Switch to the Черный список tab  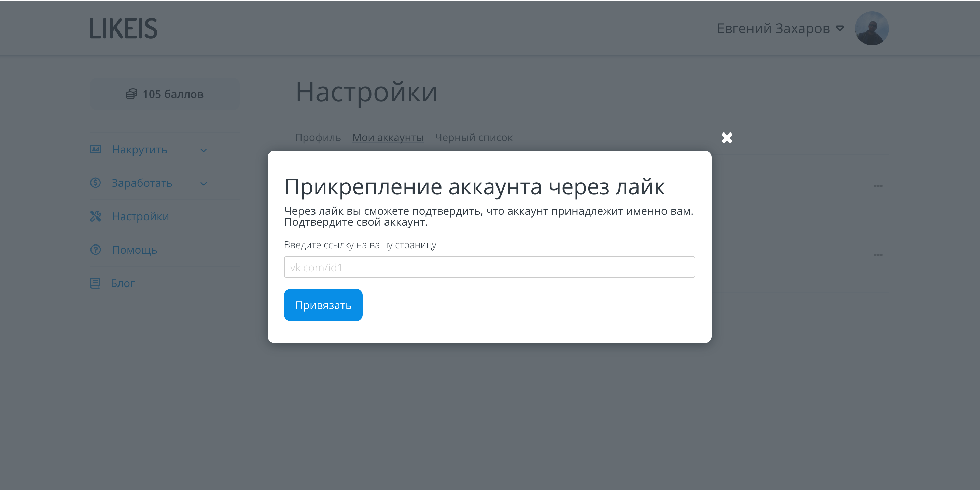click(474, 137)
